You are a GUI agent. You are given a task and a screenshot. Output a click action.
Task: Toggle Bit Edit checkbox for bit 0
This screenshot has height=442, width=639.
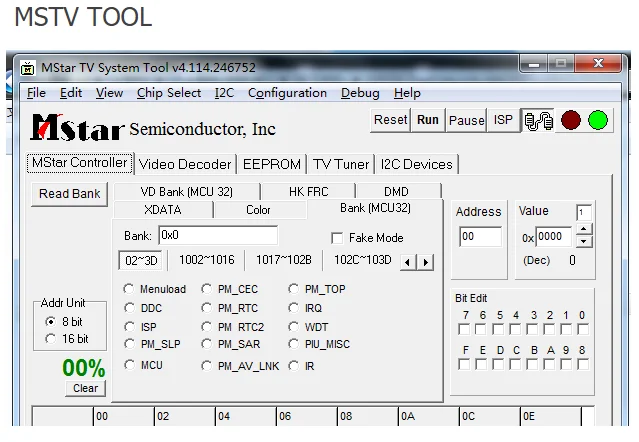click(x=583, y=329)
